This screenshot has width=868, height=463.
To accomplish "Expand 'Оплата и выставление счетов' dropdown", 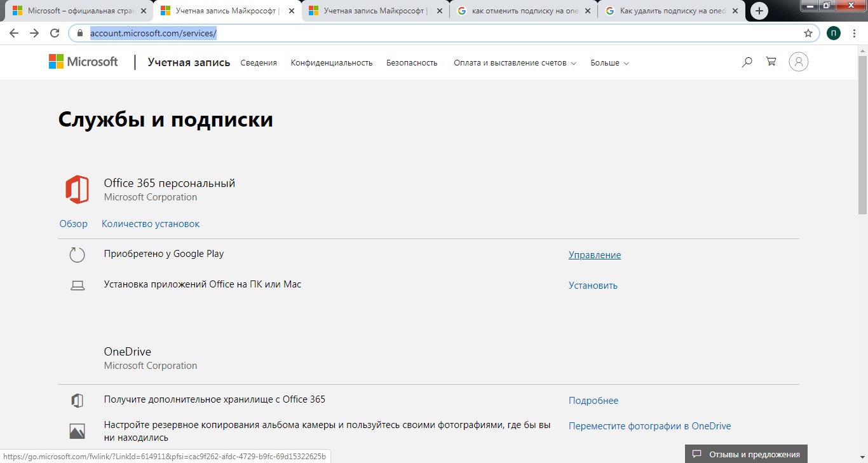I will click(x=515, y=63).
